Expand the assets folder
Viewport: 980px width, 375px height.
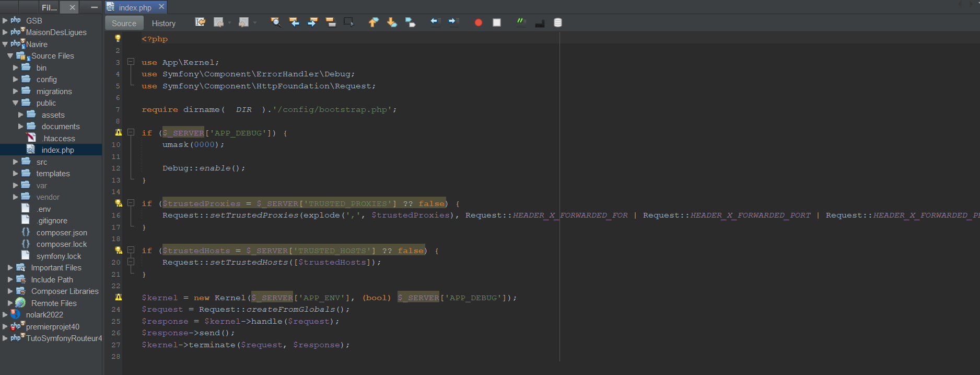click(20, 115)
